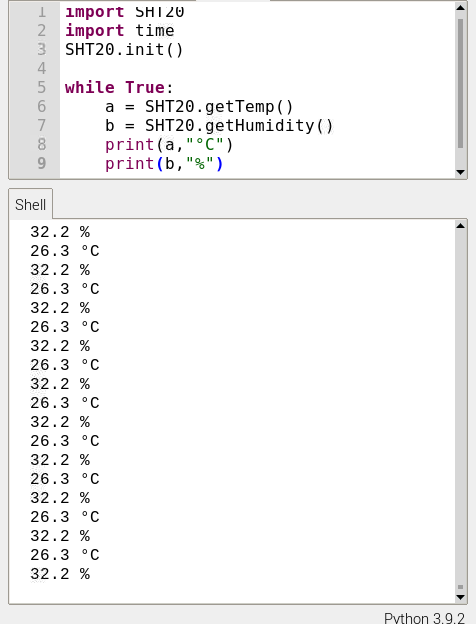
Task: Click the print(a,"°C") line
Action: 169,144
